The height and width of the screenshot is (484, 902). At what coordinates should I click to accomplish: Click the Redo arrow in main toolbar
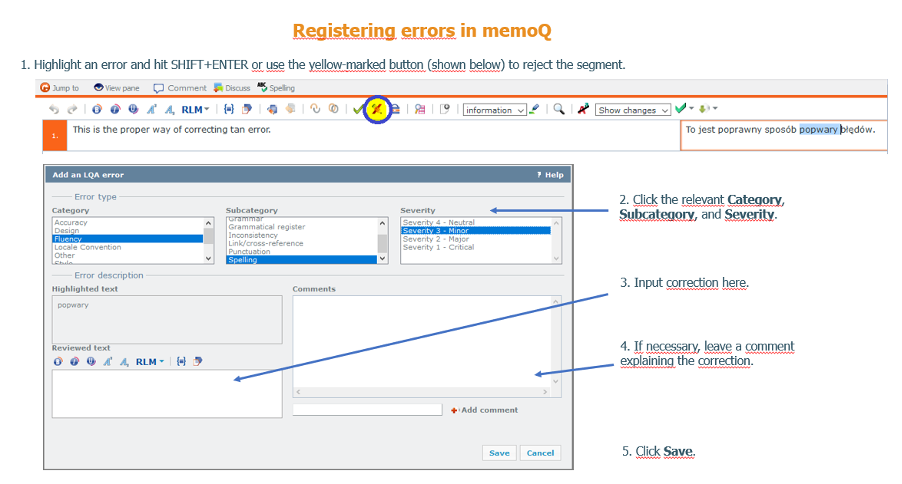click(72, 109)
